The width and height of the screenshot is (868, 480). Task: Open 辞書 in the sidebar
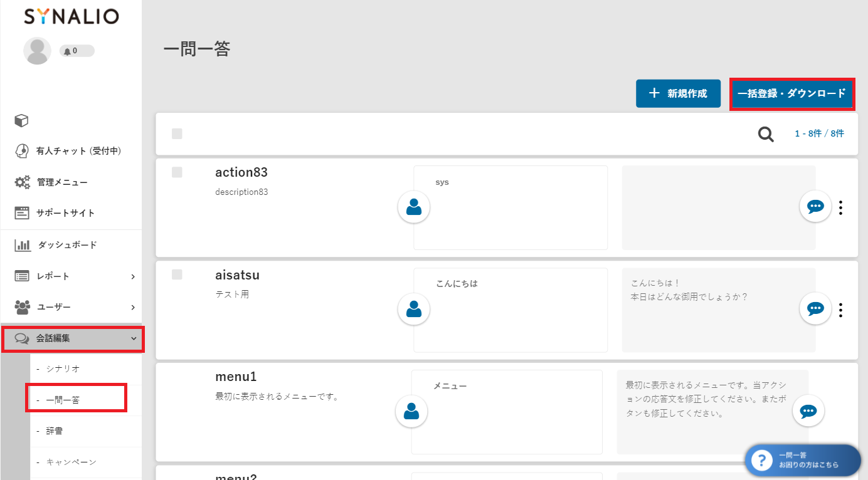(55, 431)
